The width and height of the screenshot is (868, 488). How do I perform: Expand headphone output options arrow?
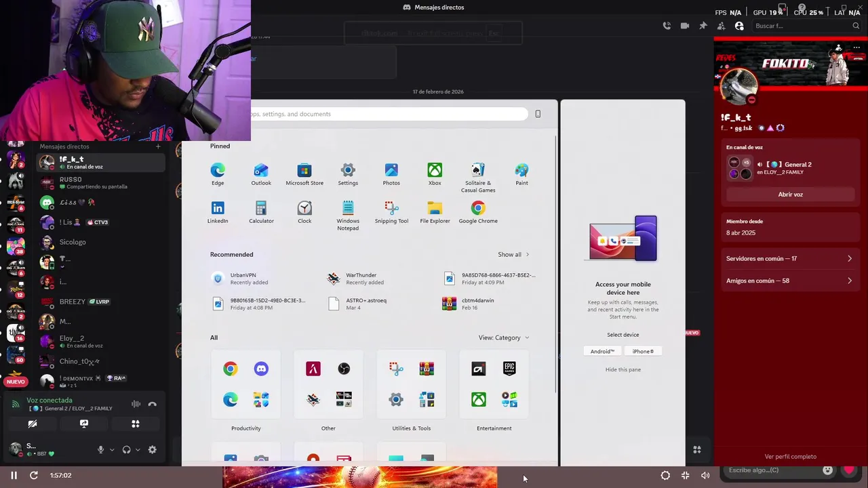[x=138, y=449]
